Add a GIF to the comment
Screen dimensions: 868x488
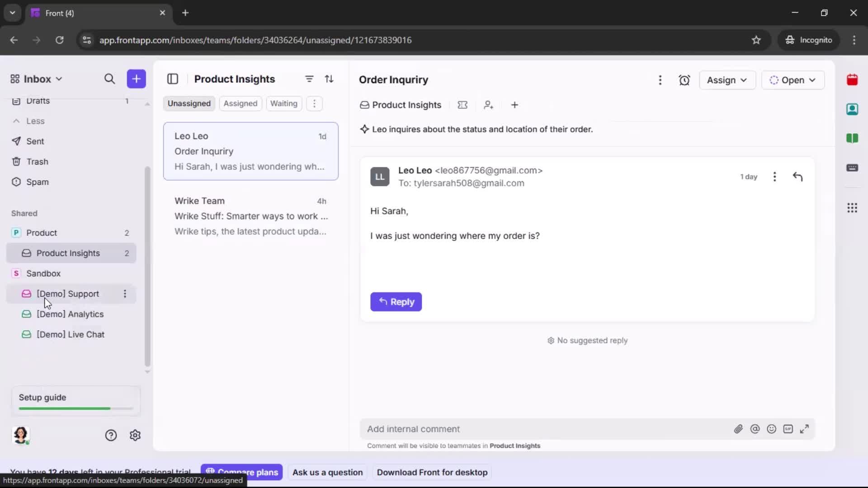(x=788, y=429)
